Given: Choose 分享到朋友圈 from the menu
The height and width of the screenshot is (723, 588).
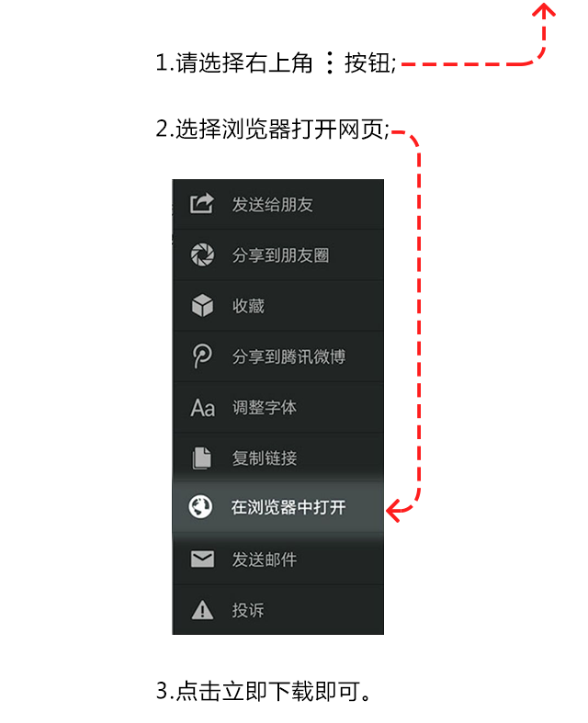Looking at the screenshot, I should click(278, 254).
